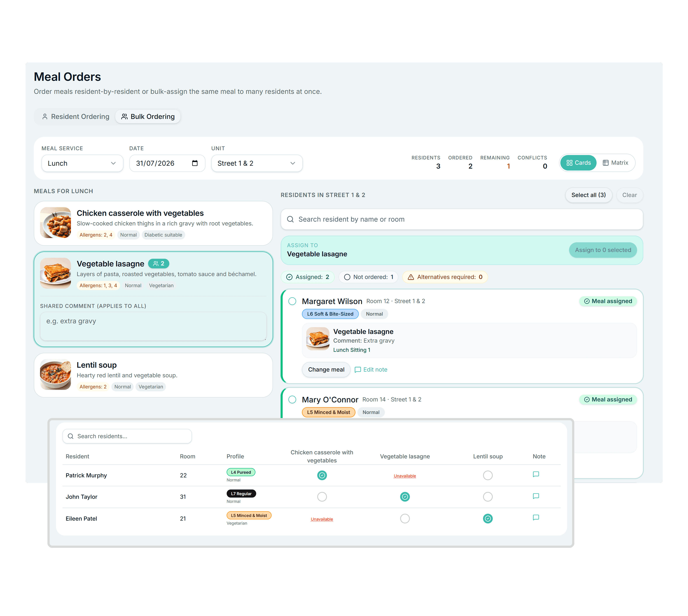Focus the Search resident by name or room field

tap(462, 219)
